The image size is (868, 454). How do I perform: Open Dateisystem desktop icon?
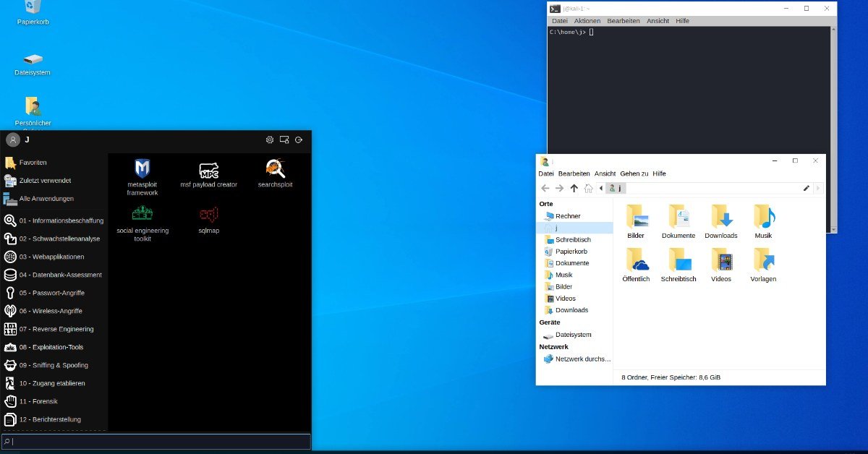(33, 64)
